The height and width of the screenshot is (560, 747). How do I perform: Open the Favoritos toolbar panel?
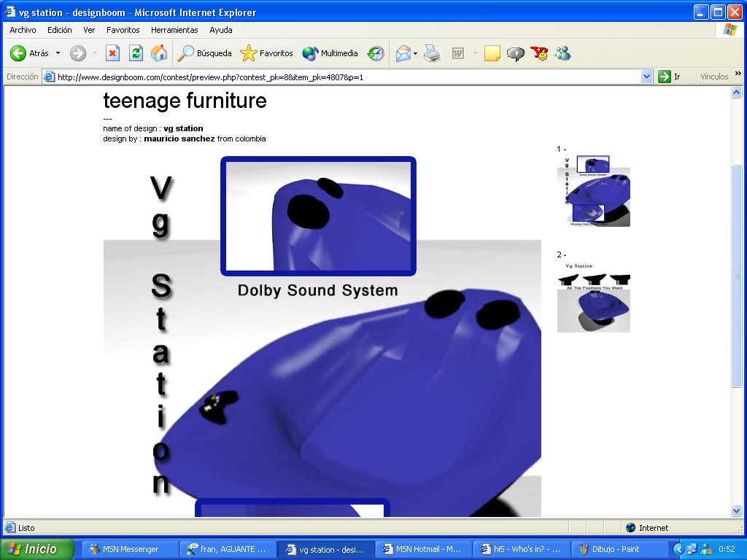tap(267, 53)
